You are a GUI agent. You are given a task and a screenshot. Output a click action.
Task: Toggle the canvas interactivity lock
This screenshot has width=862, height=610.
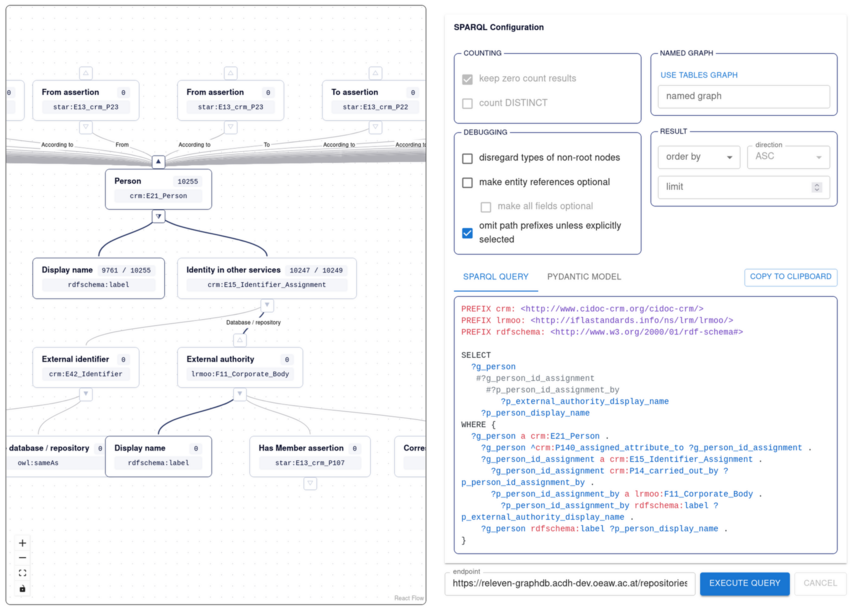pos(23,589)
